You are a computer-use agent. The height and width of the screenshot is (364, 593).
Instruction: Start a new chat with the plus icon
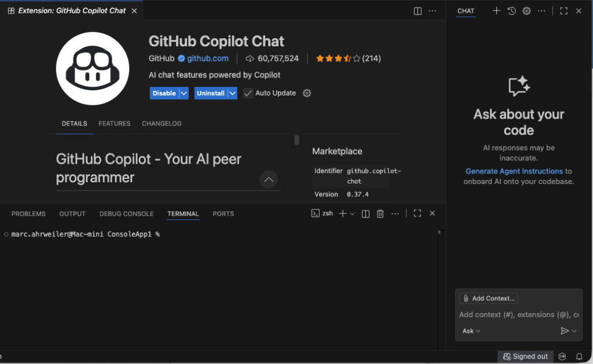point(496,11)
